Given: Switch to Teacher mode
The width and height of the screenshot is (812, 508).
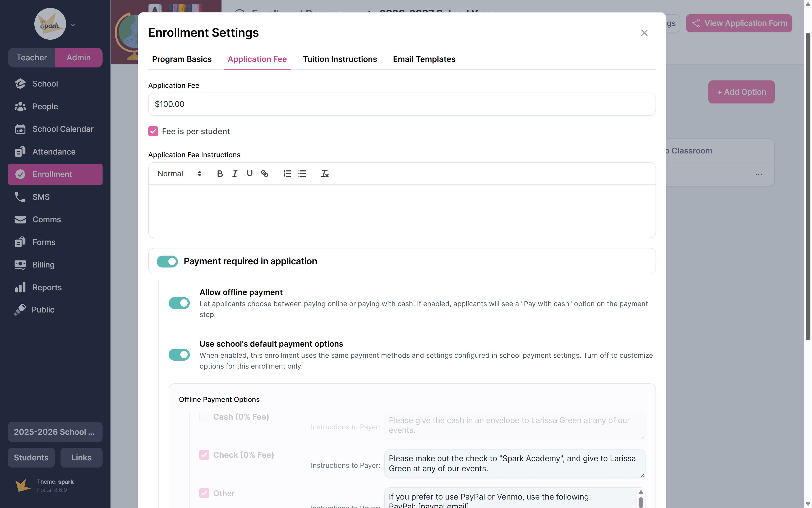Looking at the screenshot, I should 31,57.
